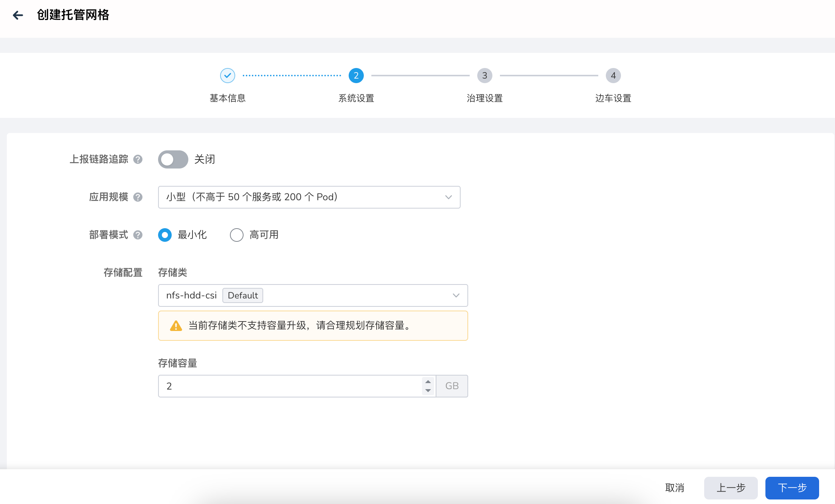
Task: Select the 高可用 deployment mode
Action: (237, 235)
